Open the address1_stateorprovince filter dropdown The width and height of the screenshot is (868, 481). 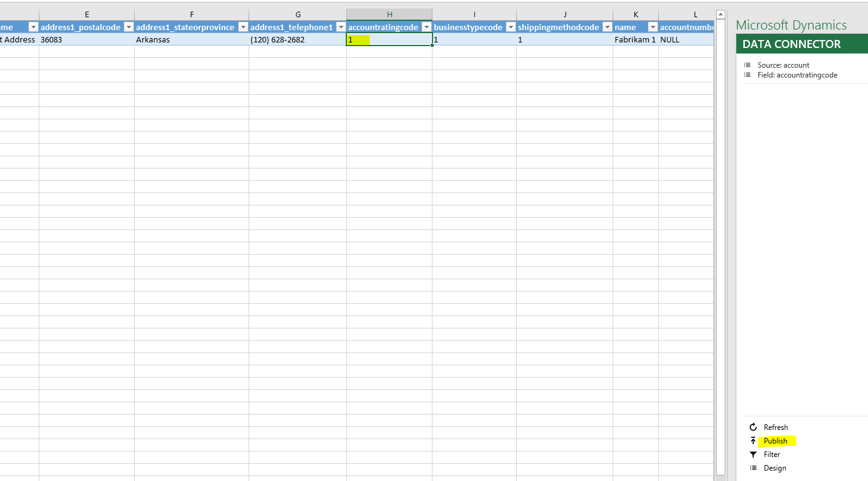pyautogui.click(x=243, y=27)
